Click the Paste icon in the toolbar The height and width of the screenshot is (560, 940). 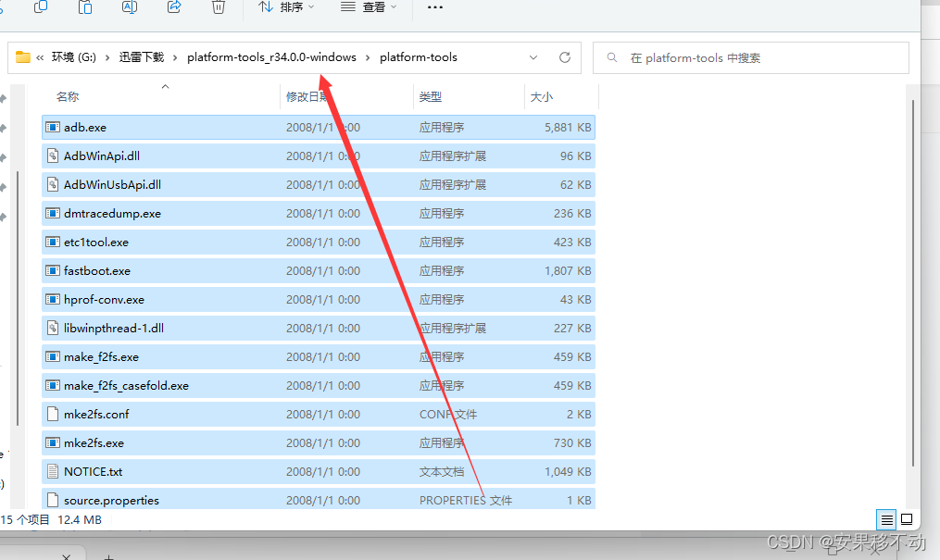click(84, 7)
